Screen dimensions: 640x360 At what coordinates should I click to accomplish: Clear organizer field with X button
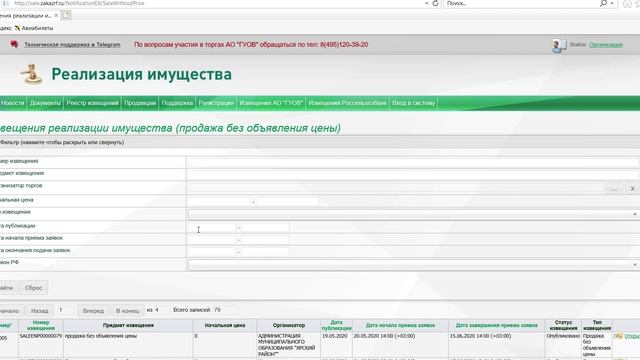(632, 188)
